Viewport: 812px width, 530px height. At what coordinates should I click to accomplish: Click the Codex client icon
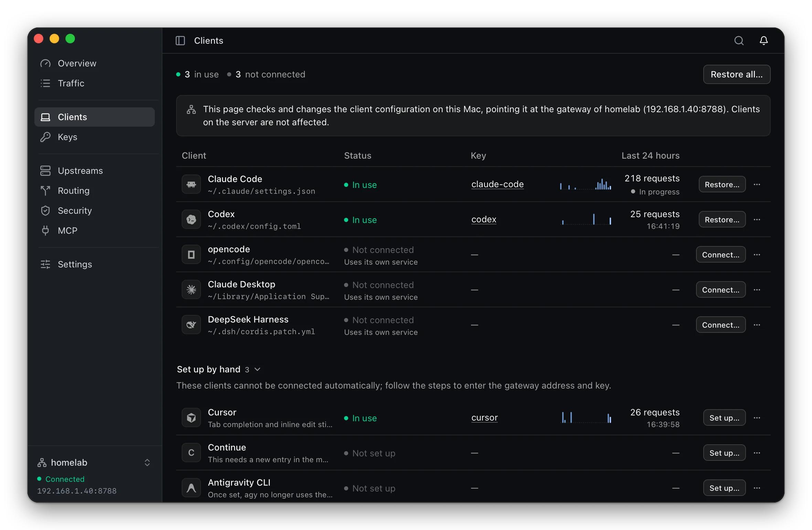coord(191,220)
